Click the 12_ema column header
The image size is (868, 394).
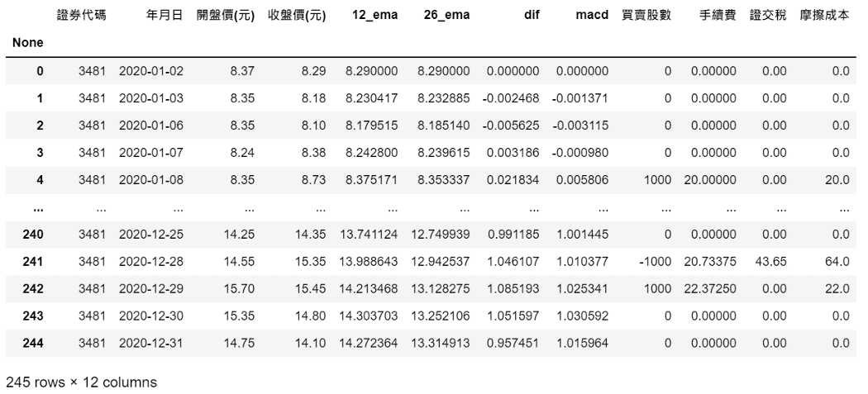tap(374, 16)
